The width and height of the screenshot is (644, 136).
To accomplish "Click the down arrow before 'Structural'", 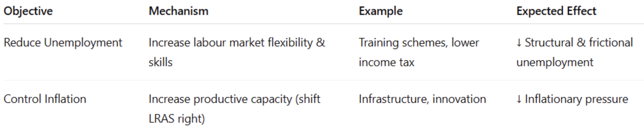I will [519, 43].
